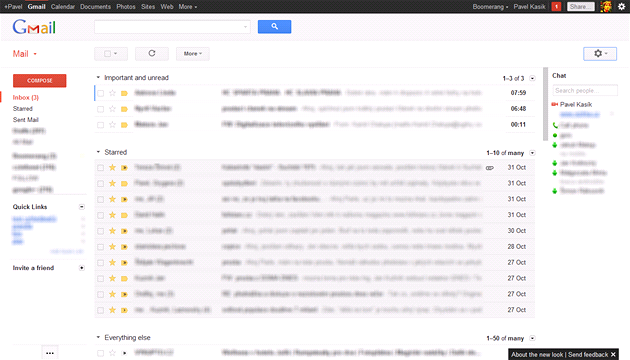The image size is (630, 360).
Task: Tick the checkbox of the first Everything else email
Action: (x=100, y=353)
